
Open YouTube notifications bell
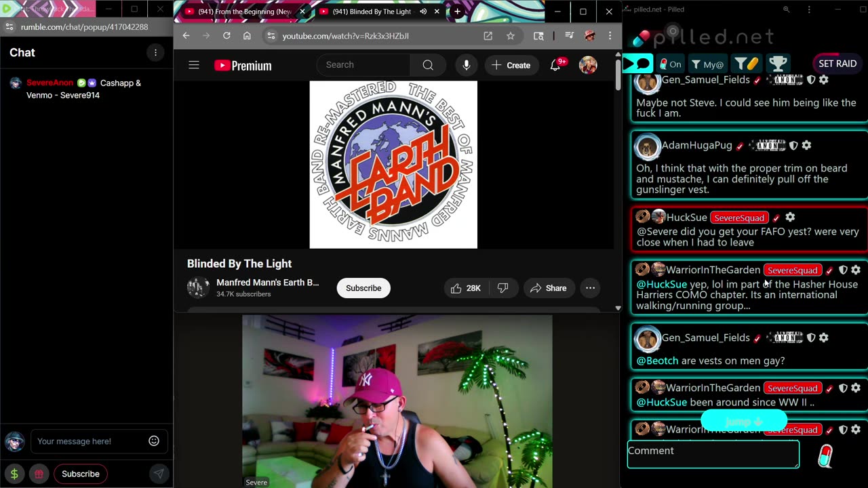point(555,65)
